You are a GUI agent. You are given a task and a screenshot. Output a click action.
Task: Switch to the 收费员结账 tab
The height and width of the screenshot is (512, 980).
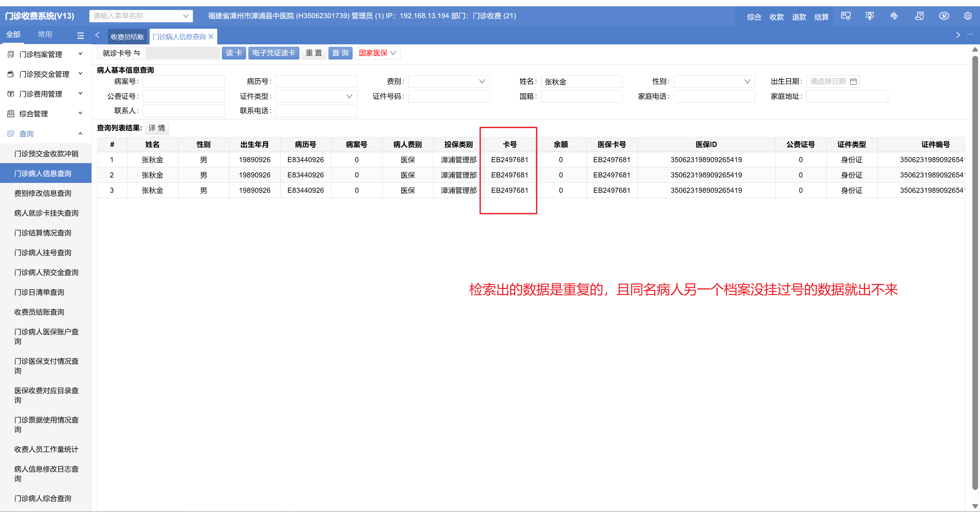click(127, 36)
